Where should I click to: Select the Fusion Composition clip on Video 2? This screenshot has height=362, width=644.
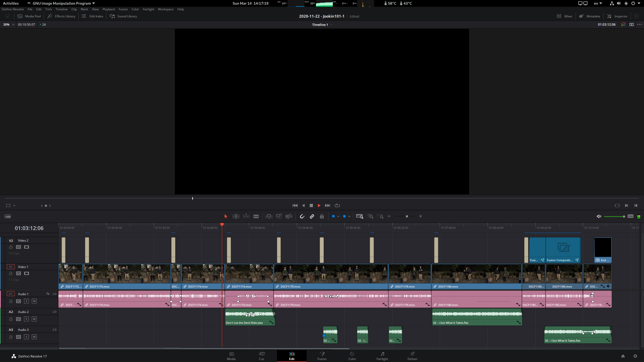coord(563,250)
